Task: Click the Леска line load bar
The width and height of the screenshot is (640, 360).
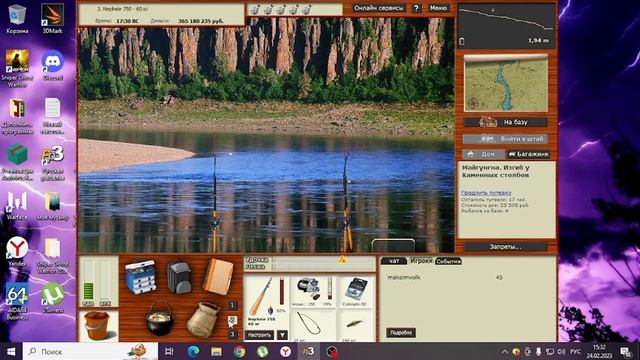Action: click(310, 267)
